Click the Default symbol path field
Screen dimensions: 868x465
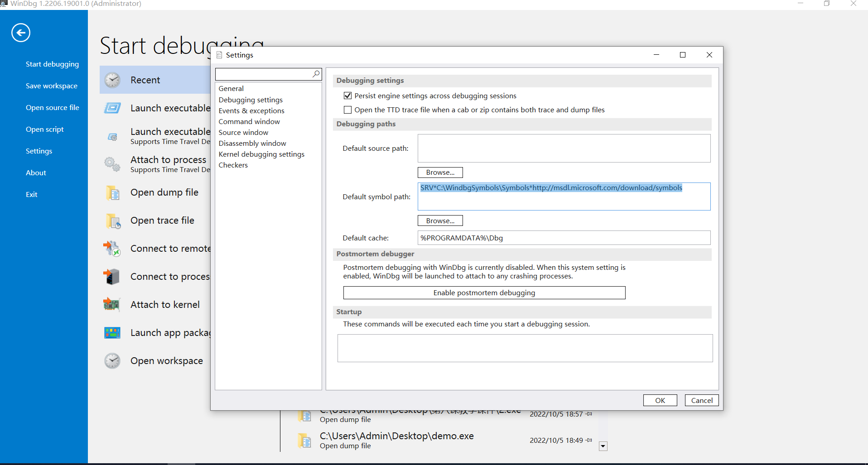pyautogui.click(x=564, y=197)
